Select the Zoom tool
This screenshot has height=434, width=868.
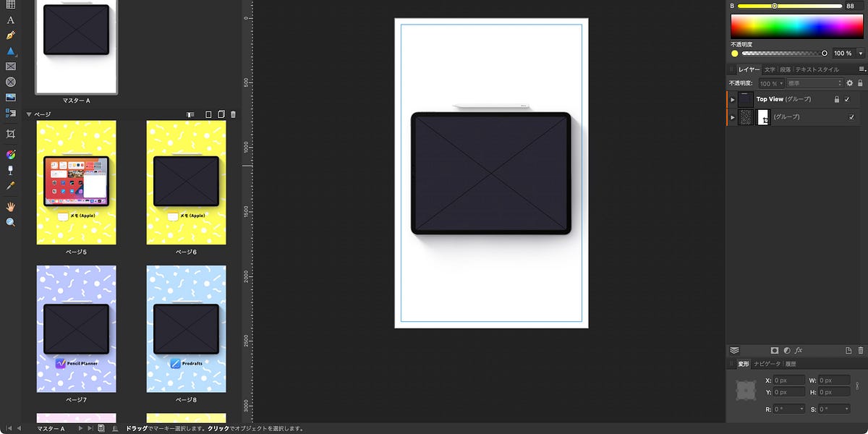pyautogui.click(x=10, y=222)
